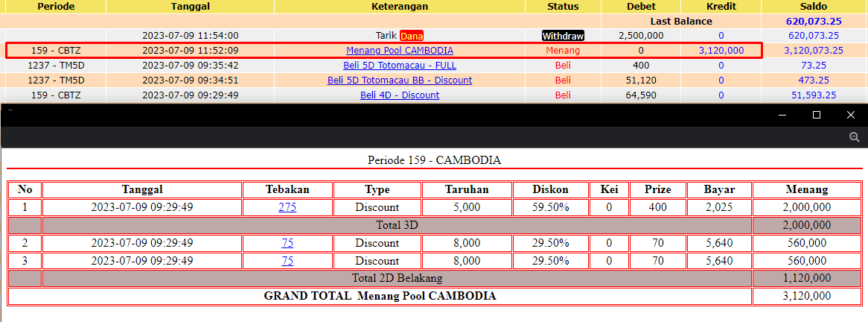
Task: Select the Status column header
Action: (x=563, y=7)
